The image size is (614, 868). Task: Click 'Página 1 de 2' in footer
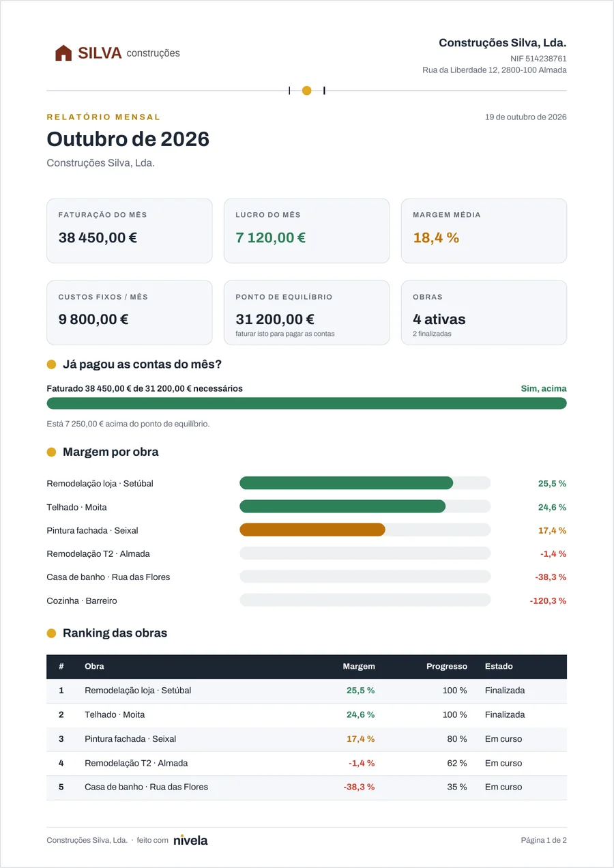(x=544, y=841)
